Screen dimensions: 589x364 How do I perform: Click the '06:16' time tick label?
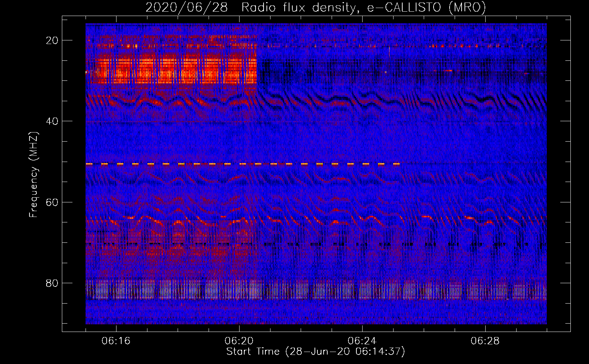click(116, 341)
